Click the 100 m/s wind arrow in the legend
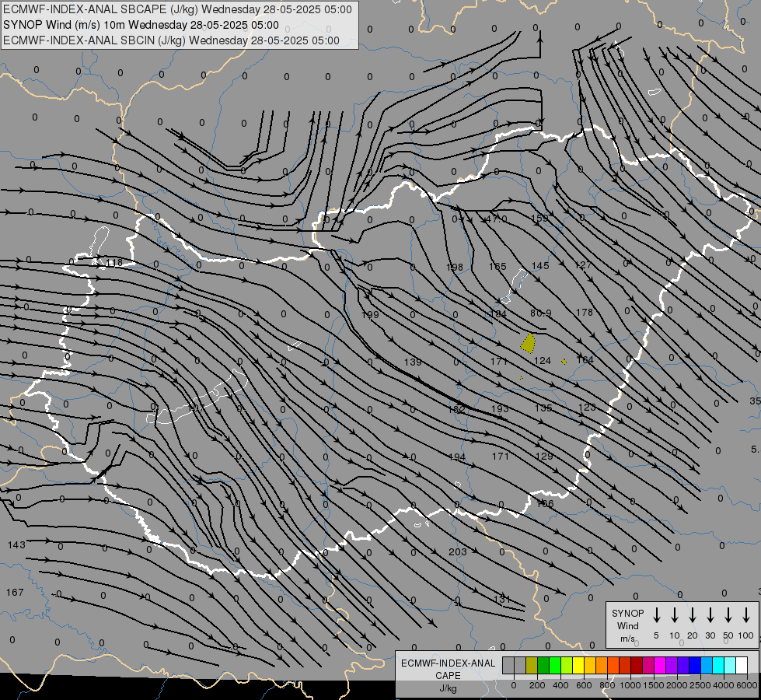This screenshot has width=761, height=700. [x=746, y=615]
